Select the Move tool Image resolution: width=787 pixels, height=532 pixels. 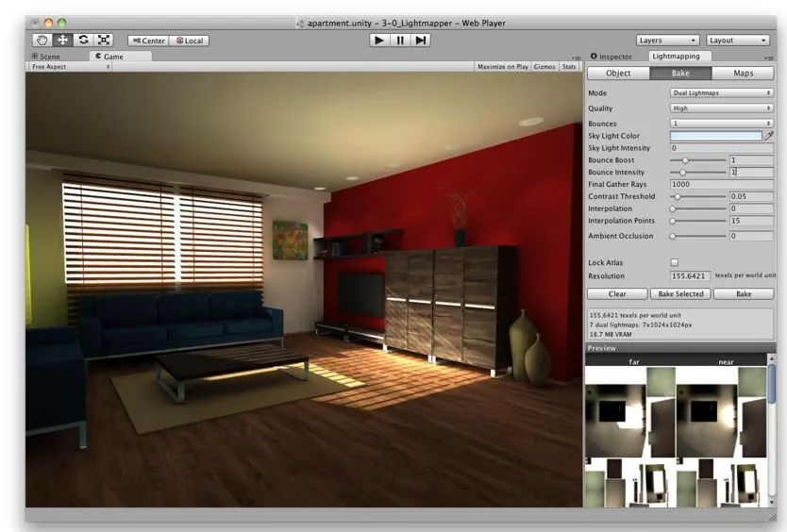(63, 41)
